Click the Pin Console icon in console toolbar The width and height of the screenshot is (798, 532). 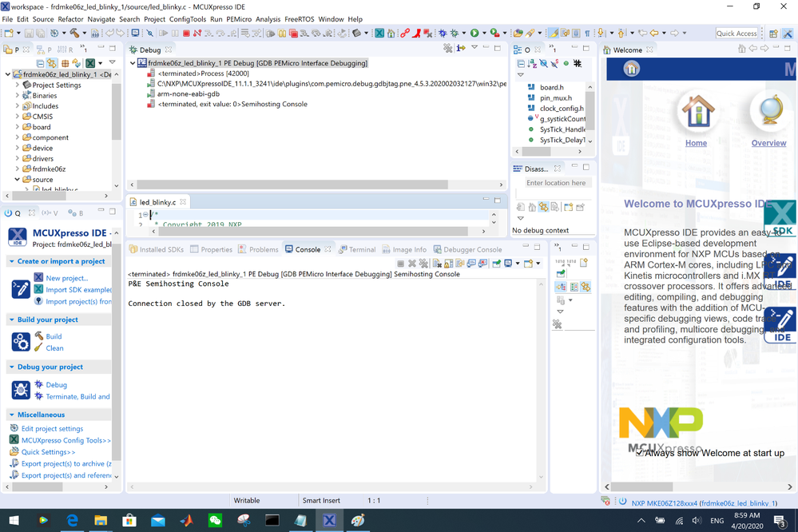496,263
